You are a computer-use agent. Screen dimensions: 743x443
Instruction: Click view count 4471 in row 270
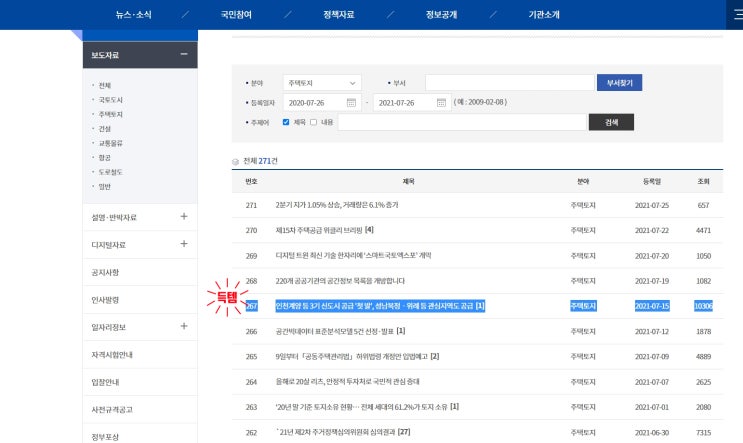[703, 230]
